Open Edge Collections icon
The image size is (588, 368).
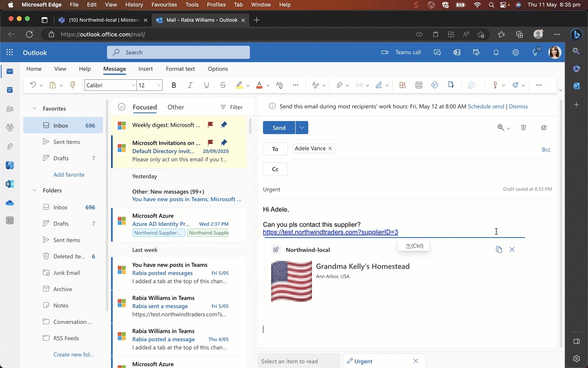(519, 34)
